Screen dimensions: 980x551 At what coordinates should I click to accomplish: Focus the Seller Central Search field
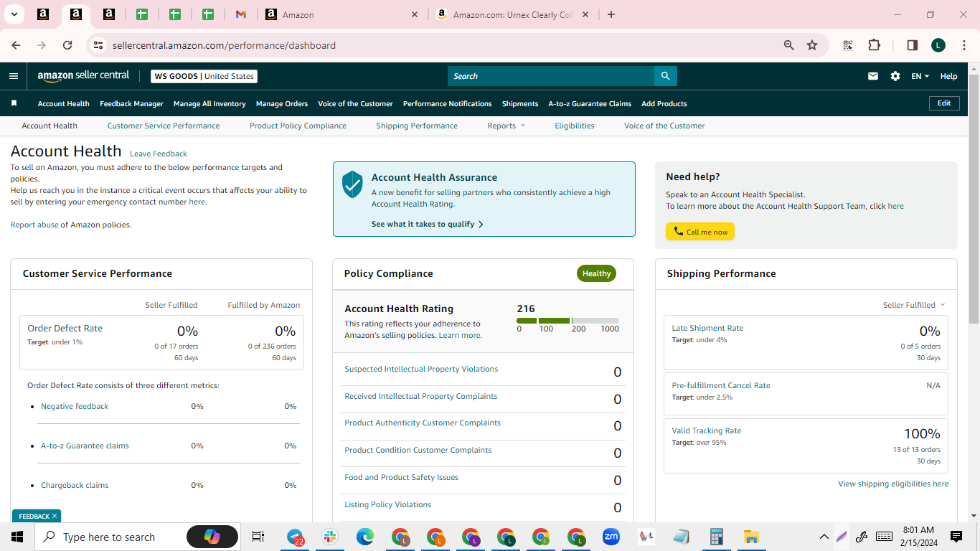551,76
